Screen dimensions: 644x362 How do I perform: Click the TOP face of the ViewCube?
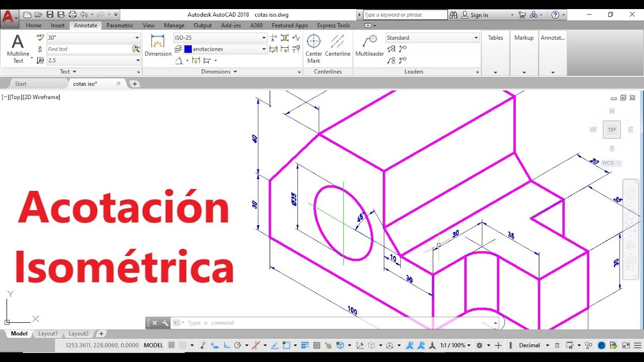coord(612,130)
